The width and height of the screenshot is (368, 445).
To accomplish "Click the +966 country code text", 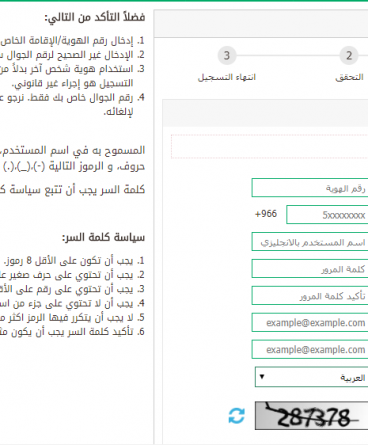I will coord(266,214).
